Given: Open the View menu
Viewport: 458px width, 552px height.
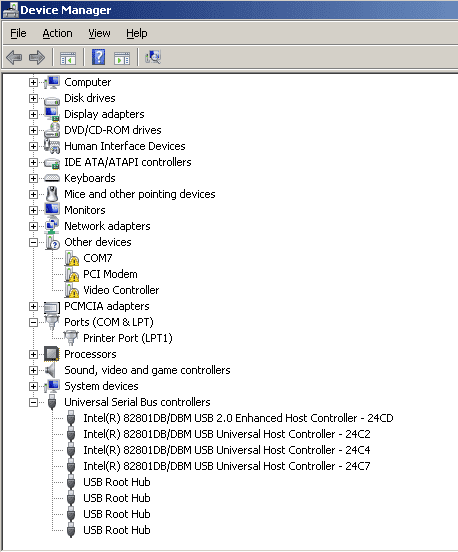Looking at the screenshot, I should (x=99, y=33).
